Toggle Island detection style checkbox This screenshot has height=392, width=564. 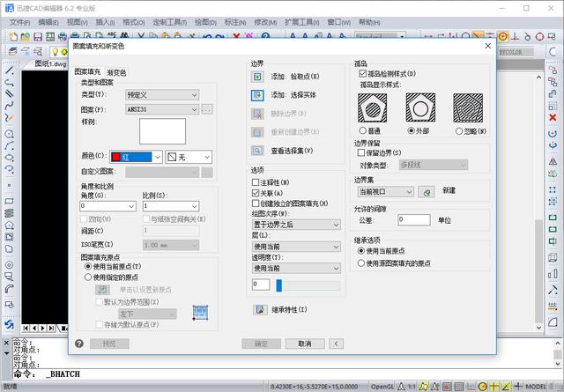pos(362,74)
